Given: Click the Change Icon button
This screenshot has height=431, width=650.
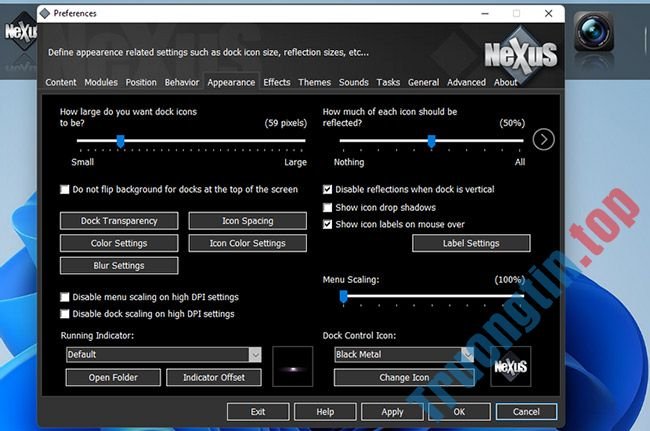Looking at the screenshot, I should [x=404, y=378].
